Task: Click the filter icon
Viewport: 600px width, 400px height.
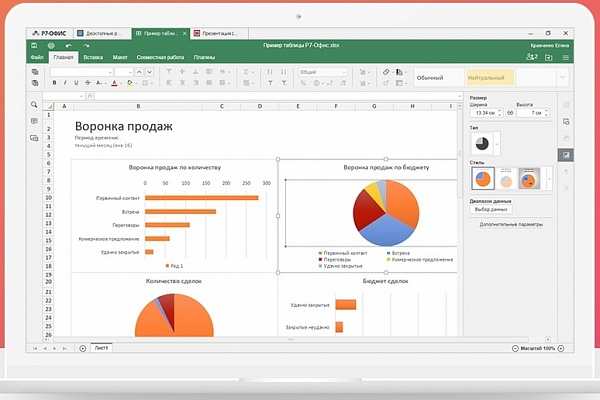Action: (270, 83)
